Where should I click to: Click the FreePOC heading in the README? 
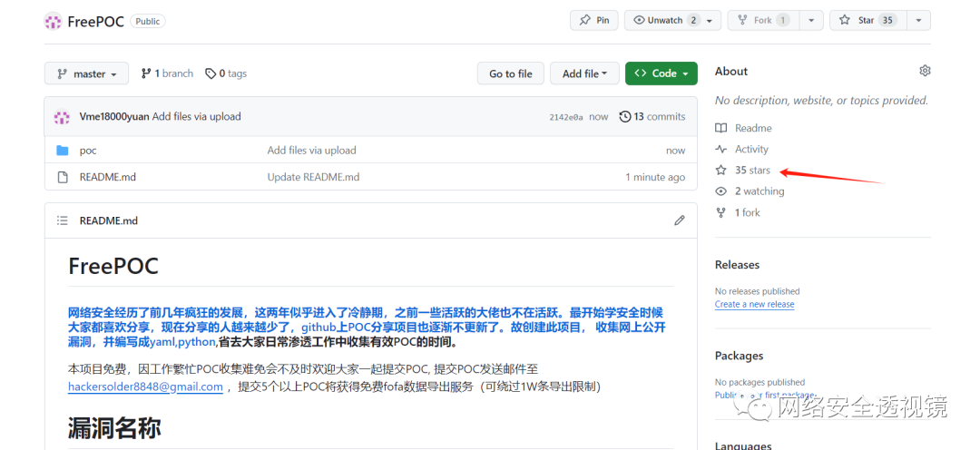coord(113,266)
